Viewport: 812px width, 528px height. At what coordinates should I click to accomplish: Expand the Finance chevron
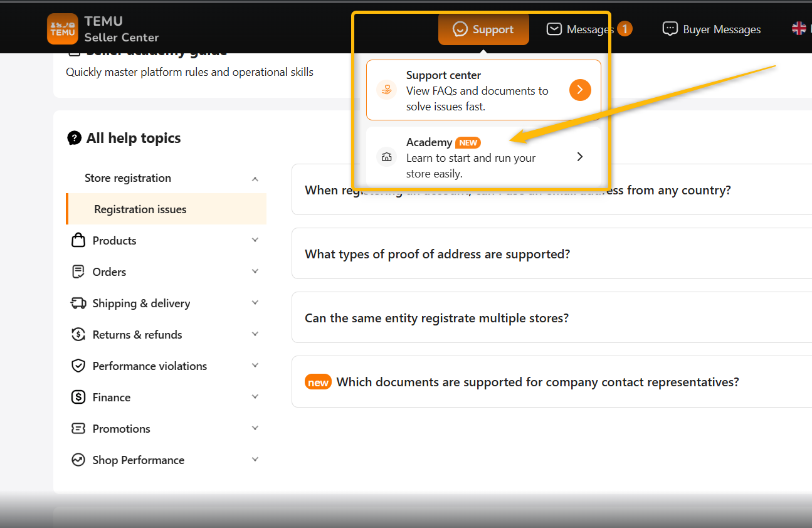pyautogui.click(x=255, y=397)
